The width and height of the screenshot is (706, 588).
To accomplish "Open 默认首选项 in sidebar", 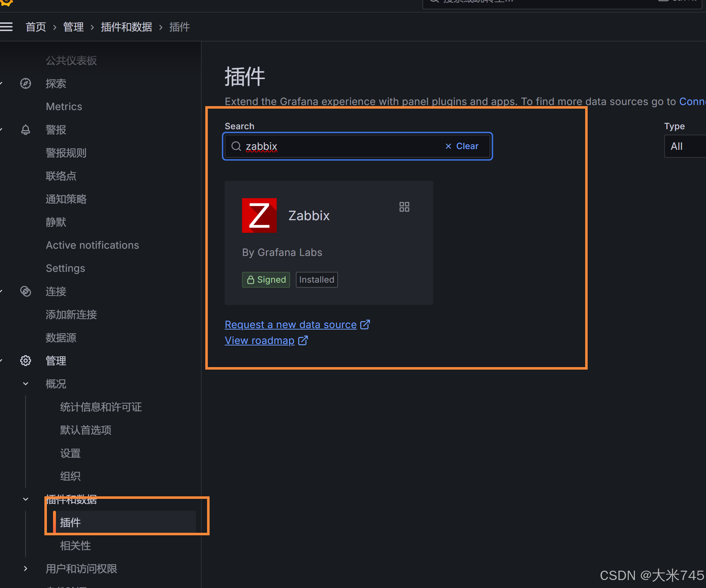I will point(86,430).
